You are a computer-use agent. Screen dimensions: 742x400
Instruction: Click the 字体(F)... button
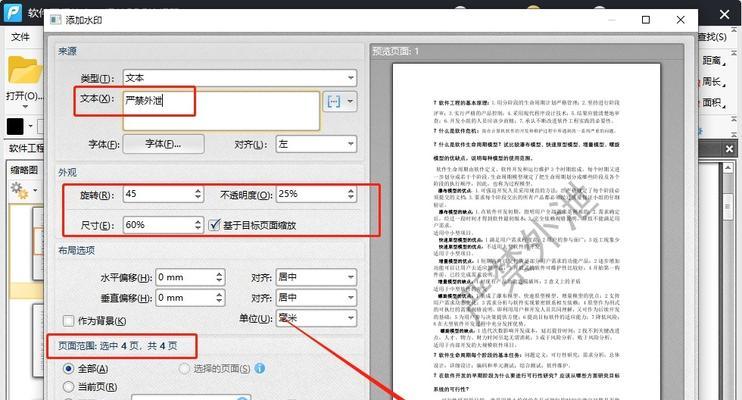click(x=163, y=144)
